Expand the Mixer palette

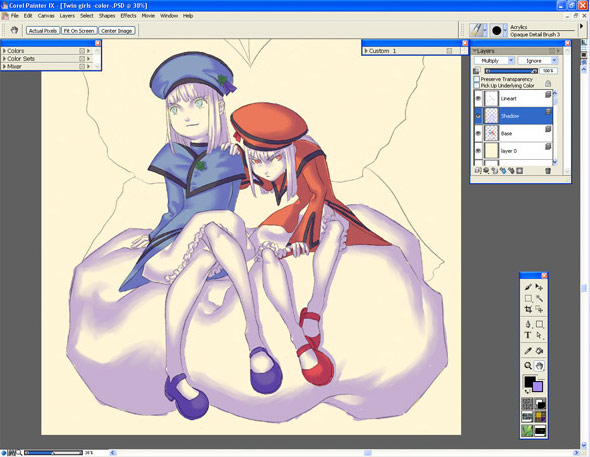[x=4, y=66]
